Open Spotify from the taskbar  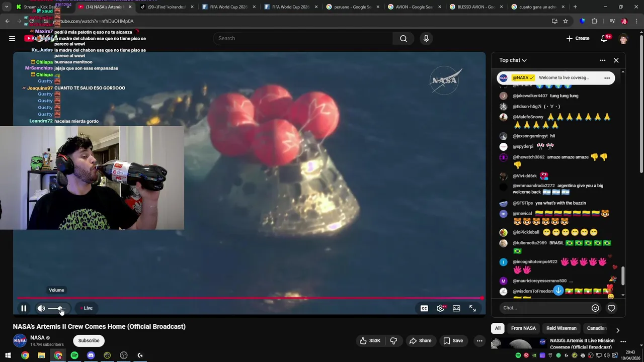(x=74, y=355)
